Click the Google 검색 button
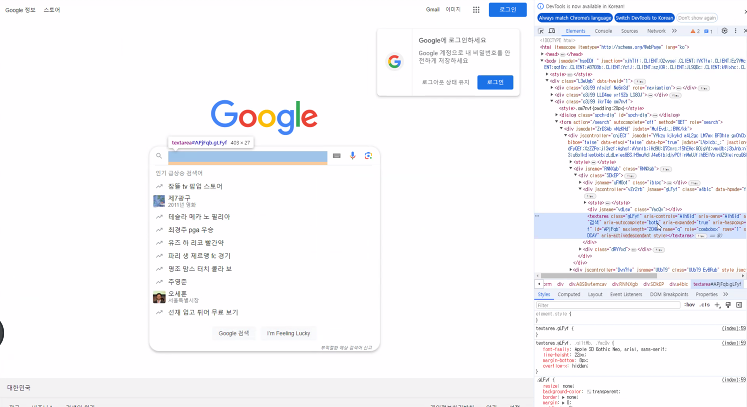 coord(233,333)
